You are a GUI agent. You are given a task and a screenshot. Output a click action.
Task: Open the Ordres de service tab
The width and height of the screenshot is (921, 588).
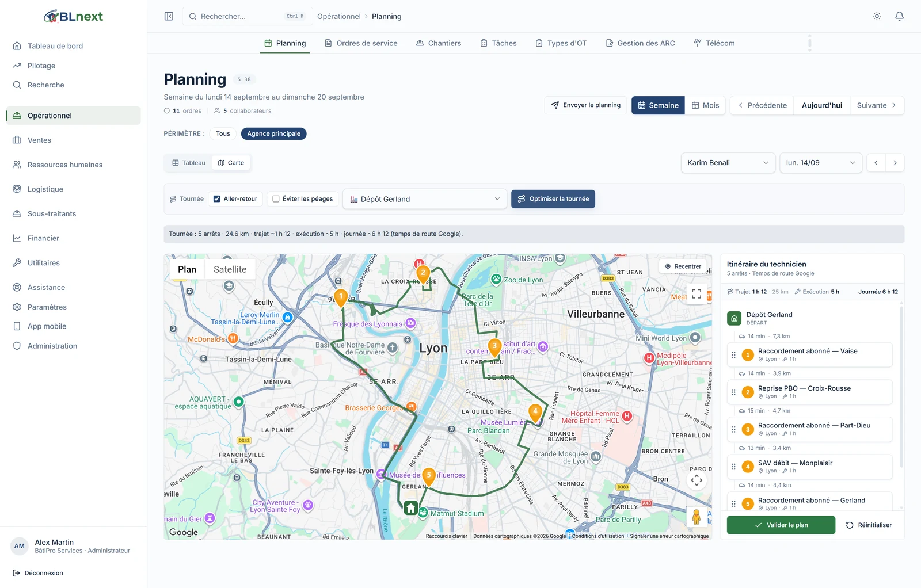(x=361, y=43)
